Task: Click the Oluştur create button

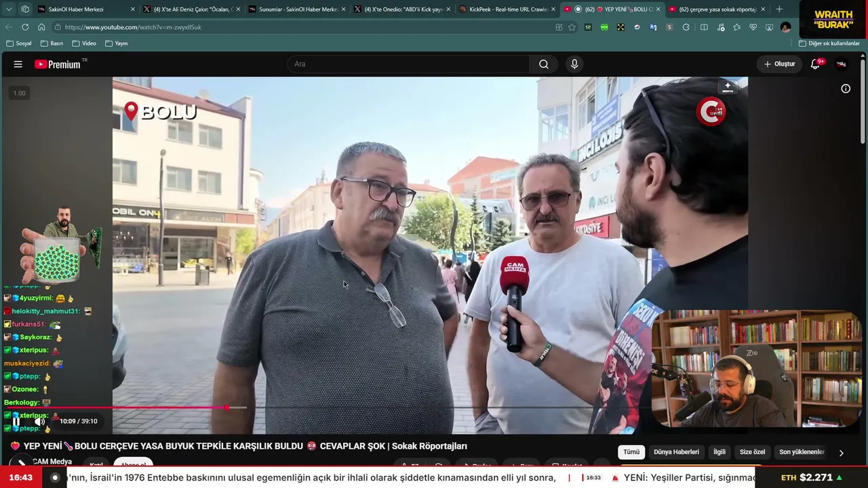Action: tap(779, 64)
